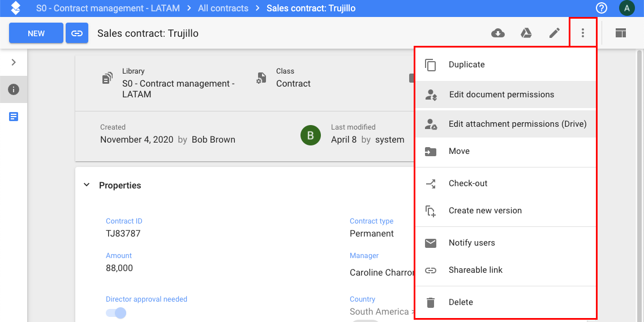Viewport: 644px width, 322px height.
Task: Click the app logo in top bar
Action: click(16, 8)
